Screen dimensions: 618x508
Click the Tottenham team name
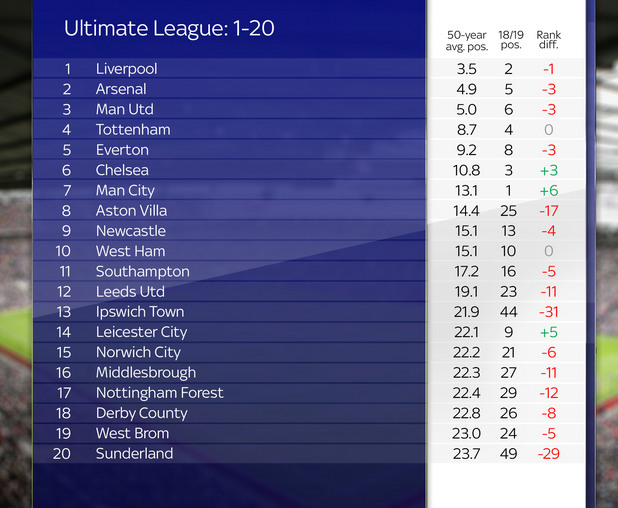133,130
